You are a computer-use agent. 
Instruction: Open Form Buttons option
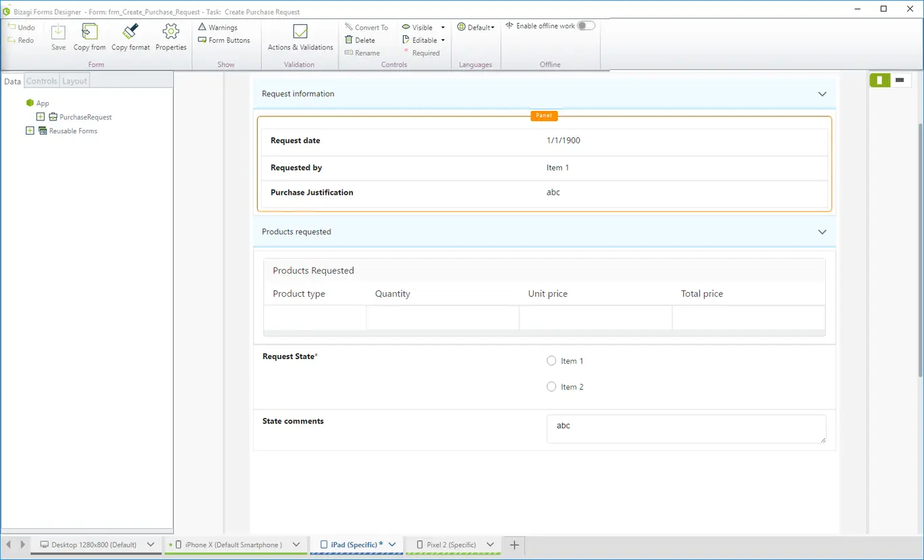[x=224, y=41]
